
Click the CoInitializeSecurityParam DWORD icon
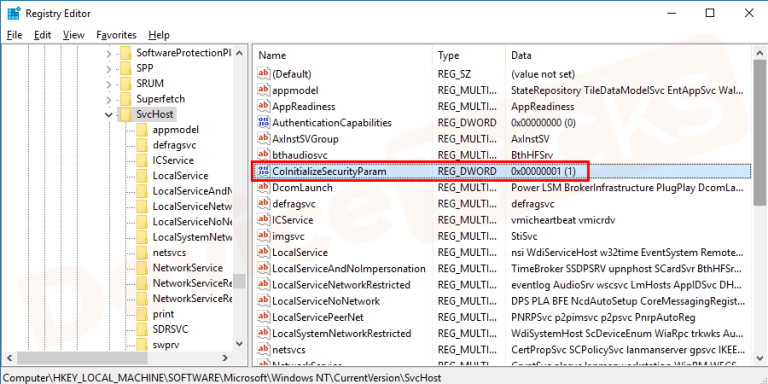pyautogui.click(x=264, y=171)
